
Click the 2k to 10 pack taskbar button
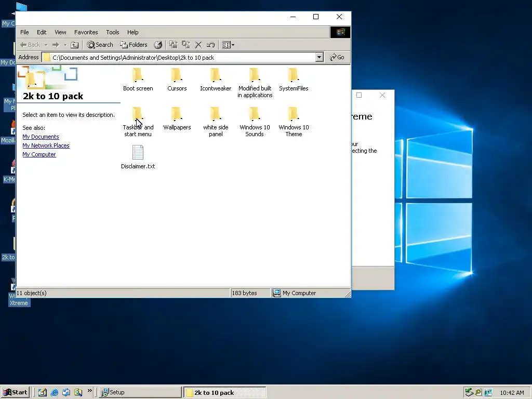[x=225, y=392]
